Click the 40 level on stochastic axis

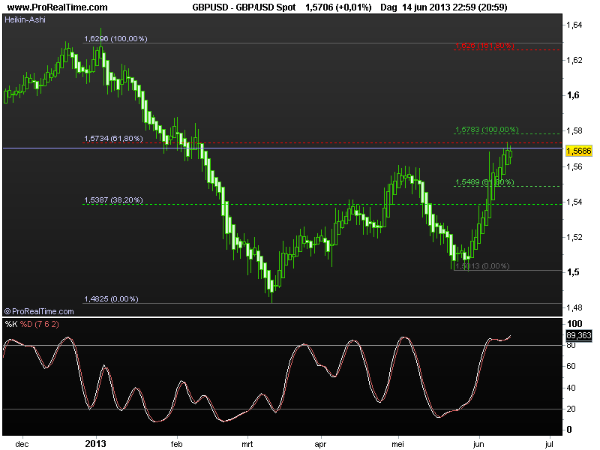(x=571, y=388)
